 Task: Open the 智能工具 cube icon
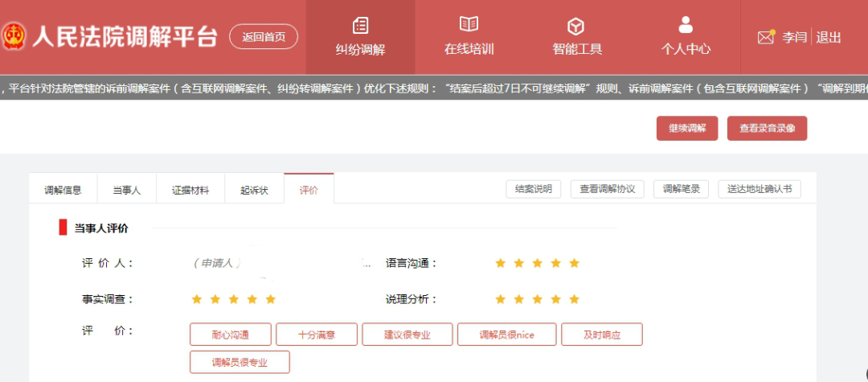(x=576, y=26)
